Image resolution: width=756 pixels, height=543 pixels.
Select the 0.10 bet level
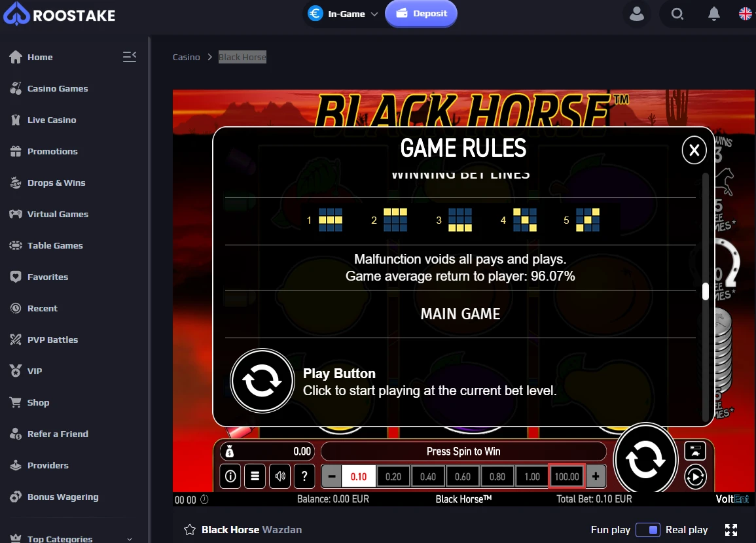tap(359, 476)
